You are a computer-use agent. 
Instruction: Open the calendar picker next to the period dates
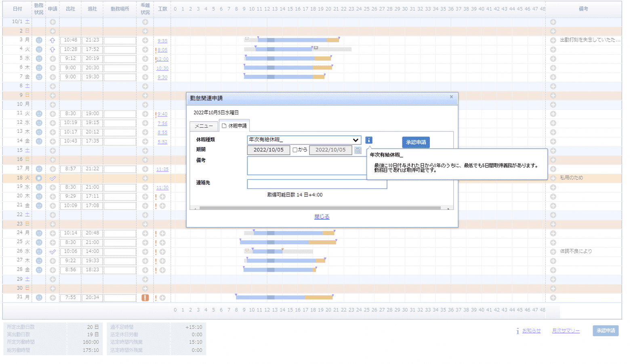[358, 150]
